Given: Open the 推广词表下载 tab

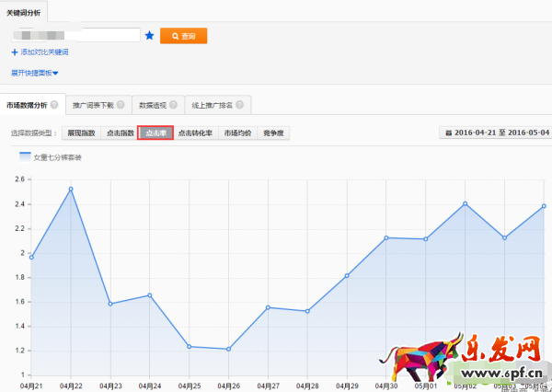Looking at the screenshot, I should (x=89, y=105).
